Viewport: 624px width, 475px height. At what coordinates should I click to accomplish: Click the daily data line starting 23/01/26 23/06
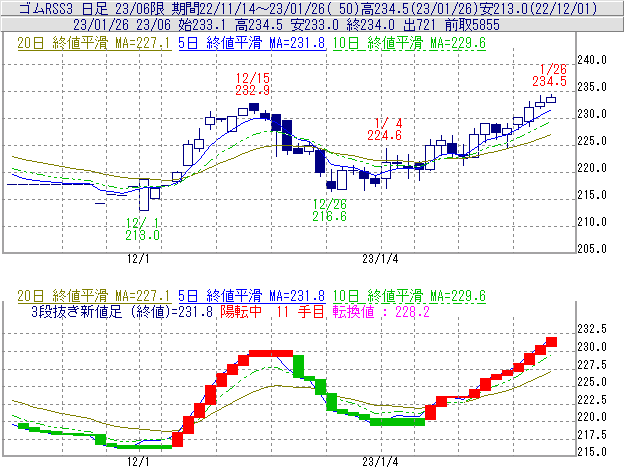click(286, 25)
